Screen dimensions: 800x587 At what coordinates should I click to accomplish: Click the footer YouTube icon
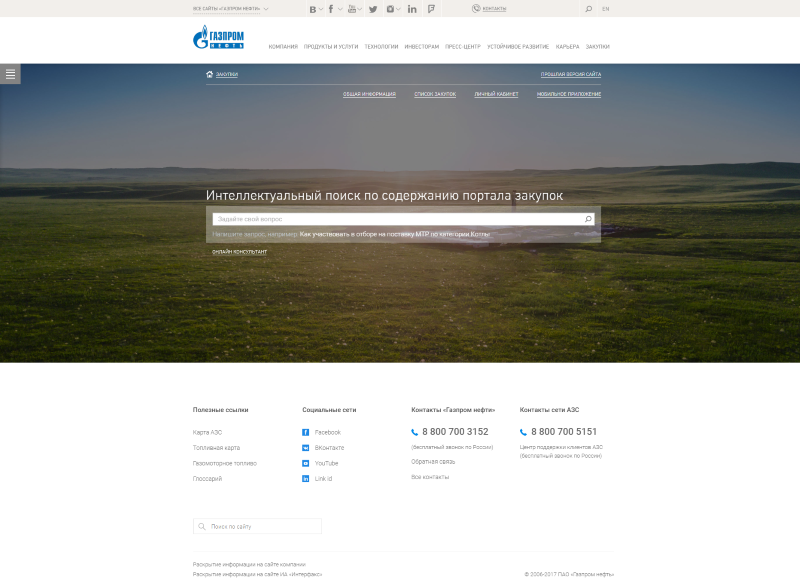tap(306, 463)
